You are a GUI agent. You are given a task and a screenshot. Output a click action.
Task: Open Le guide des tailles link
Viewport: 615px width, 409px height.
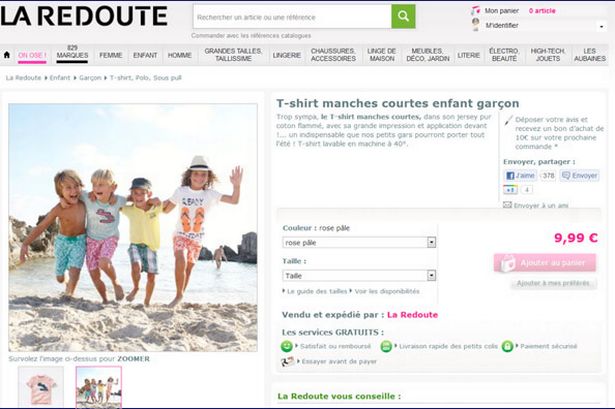[316, 291]
